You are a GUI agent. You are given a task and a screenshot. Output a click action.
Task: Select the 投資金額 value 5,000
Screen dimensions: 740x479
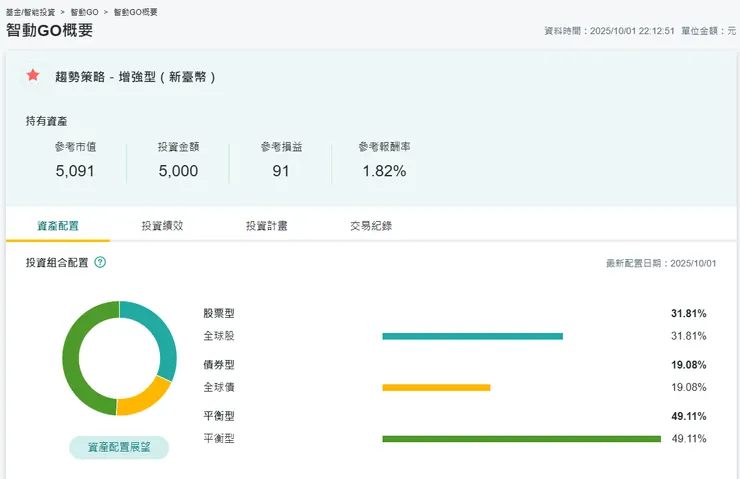[178, 171]
